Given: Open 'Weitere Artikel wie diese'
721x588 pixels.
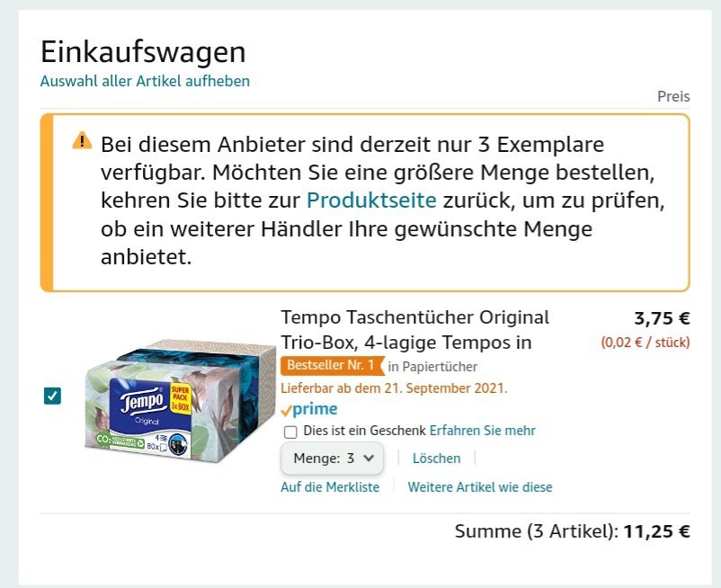Looking at the screenshot, I should coord(480,487).
